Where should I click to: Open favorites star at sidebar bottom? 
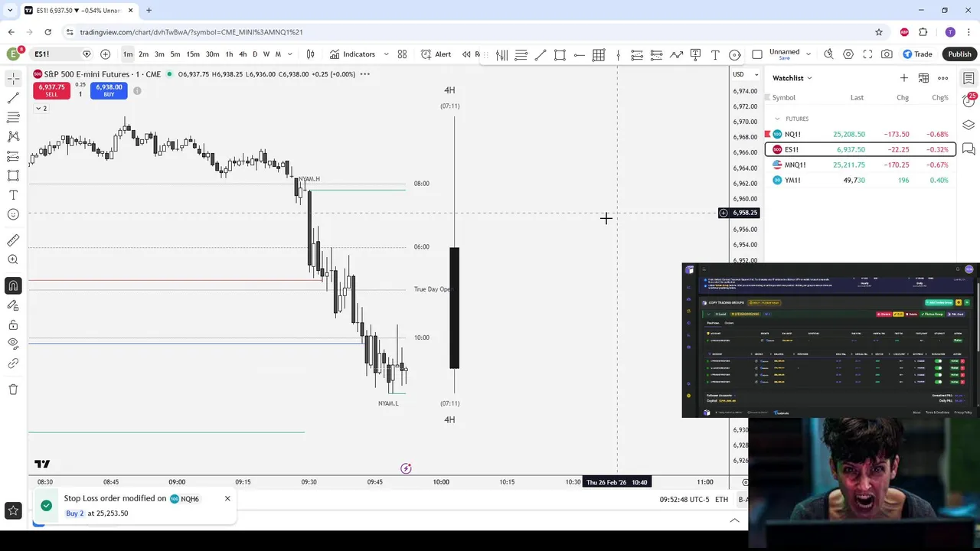pos(13,510)
